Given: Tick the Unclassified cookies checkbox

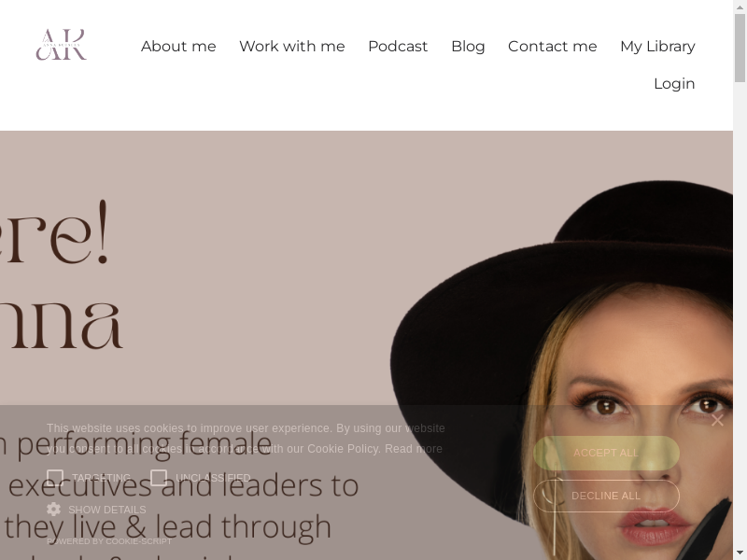Looking at the screenshot, I should pyautogui.click(x=159, y=478).
